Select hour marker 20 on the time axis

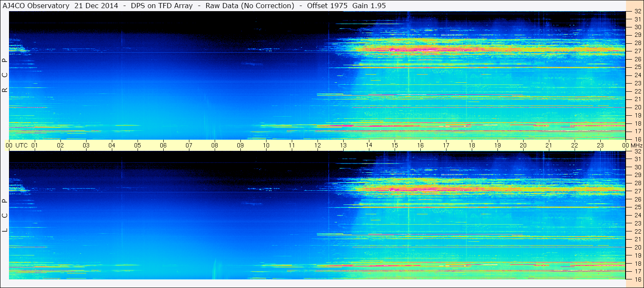523,145
